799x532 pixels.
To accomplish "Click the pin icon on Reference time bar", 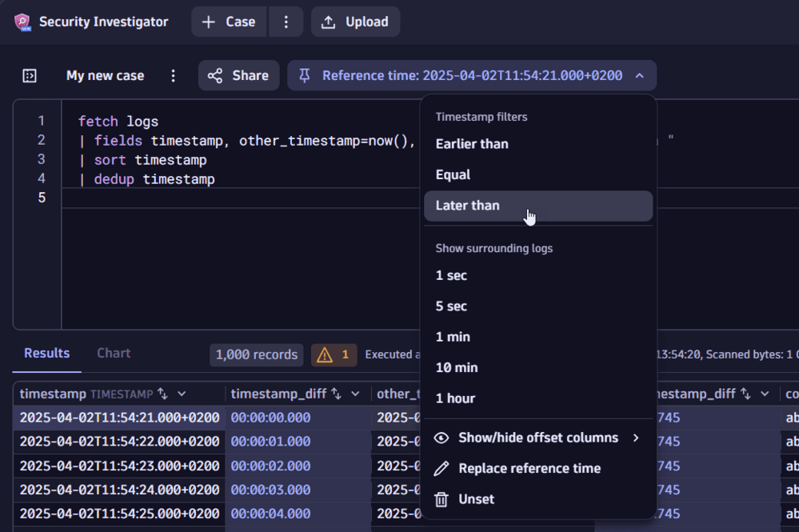I will (x=304, y=75).
